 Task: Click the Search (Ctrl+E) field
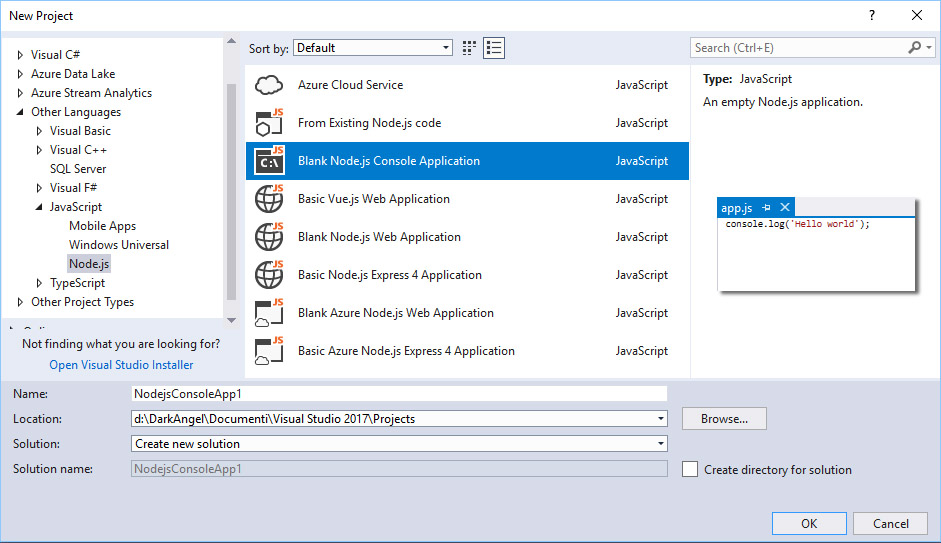coord(798,47)
